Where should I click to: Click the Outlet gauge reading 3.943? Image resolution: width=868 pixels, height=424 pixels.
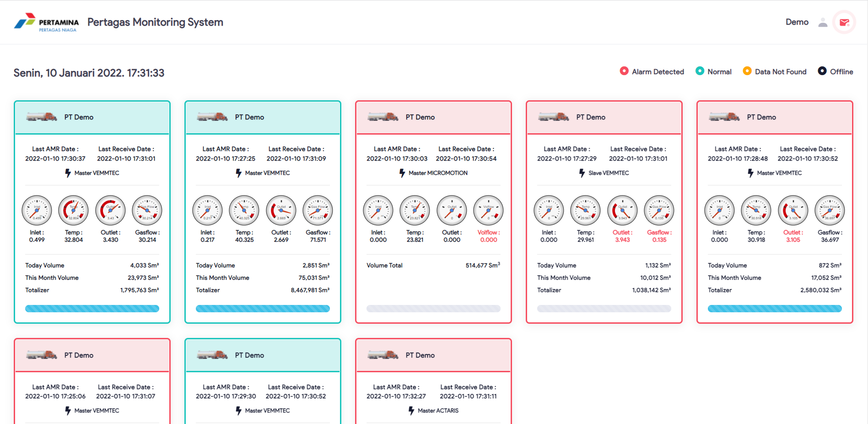(622, 210)
